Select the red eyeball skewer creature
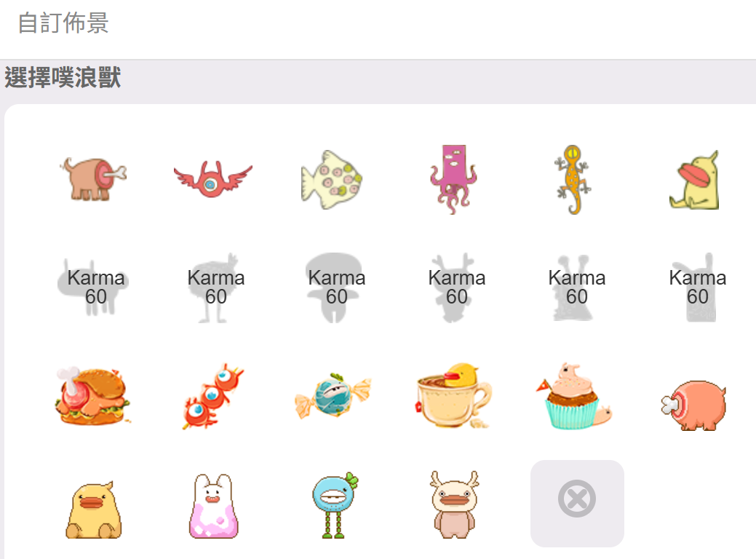 coord(213,396)
